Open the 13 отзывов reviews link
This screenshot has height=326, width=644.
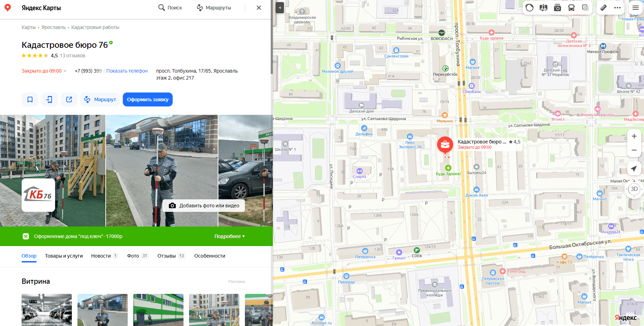pyautogui.click(x=72, y=55)
